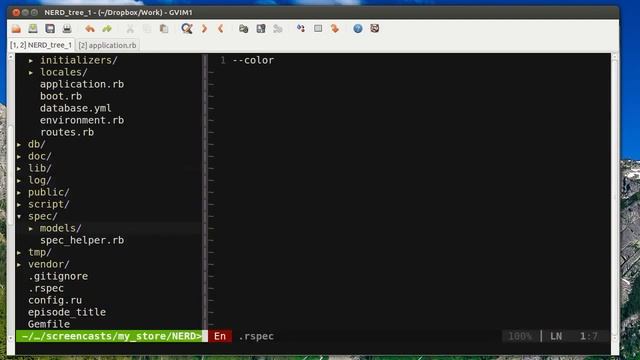Click the Save session icon

[261, 29]
